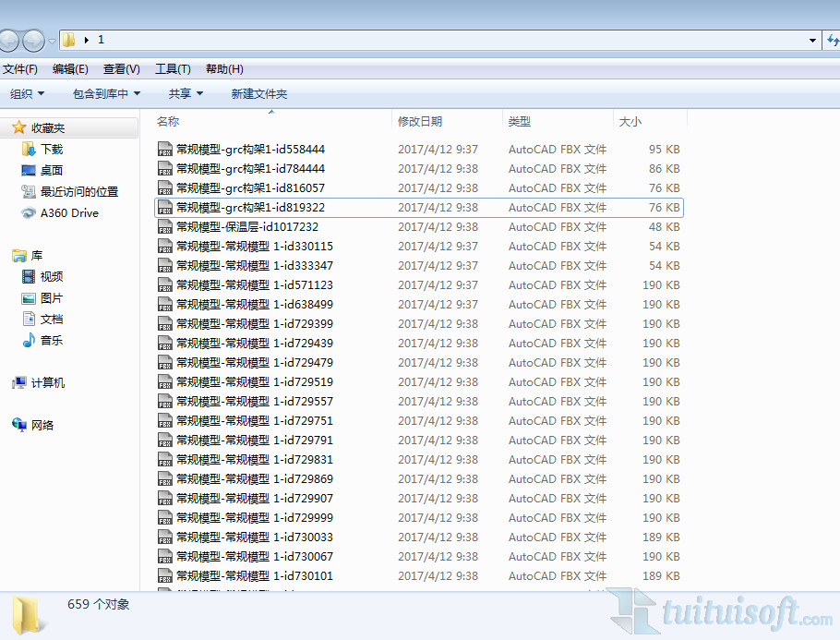
Task: Click FBX icon of 常规模型 1-id333347 file
Action: [165, 265]
